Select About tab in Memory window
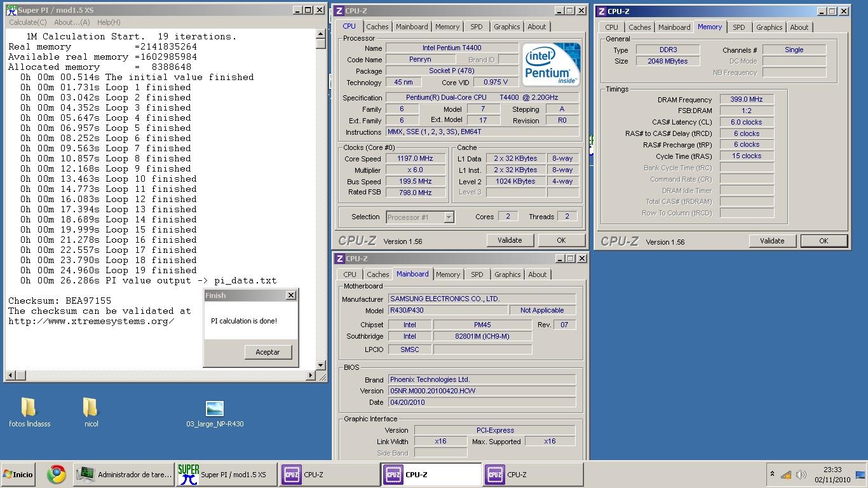 799,27
